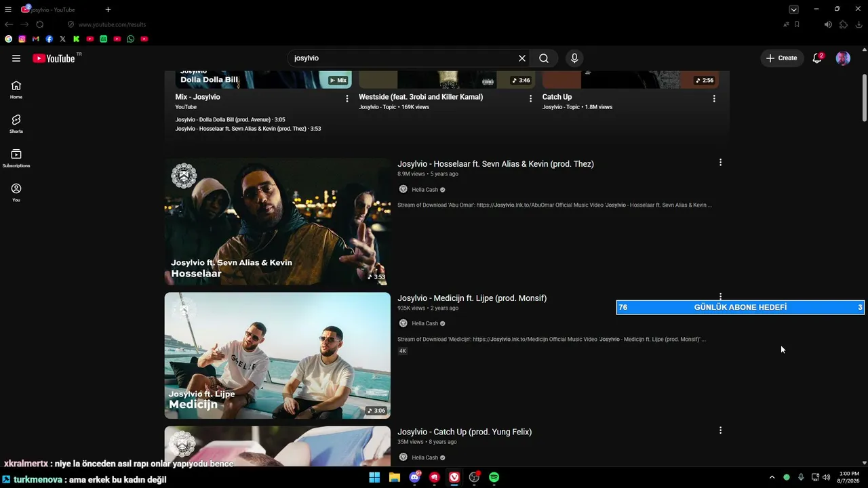Open a new browser tab
The width and height of the screenshot is (868, 488).
pyautogui.click(x=108, y=9)
